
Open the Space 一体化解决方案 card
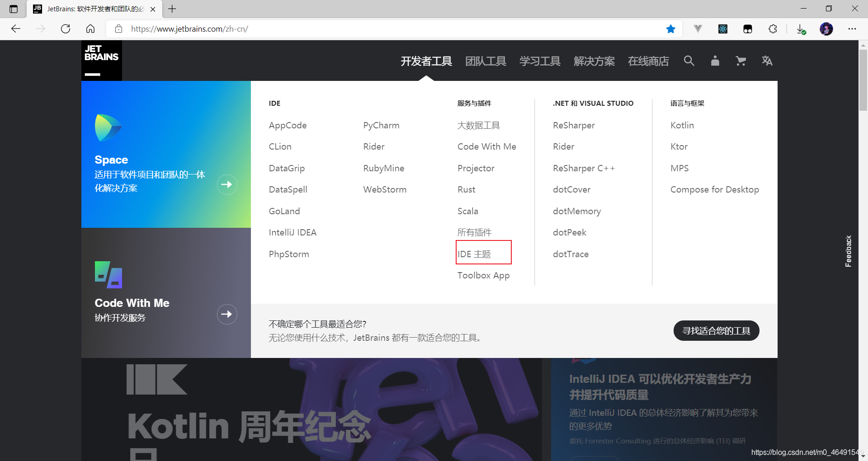pyautogui.click(x=166, y=154)
